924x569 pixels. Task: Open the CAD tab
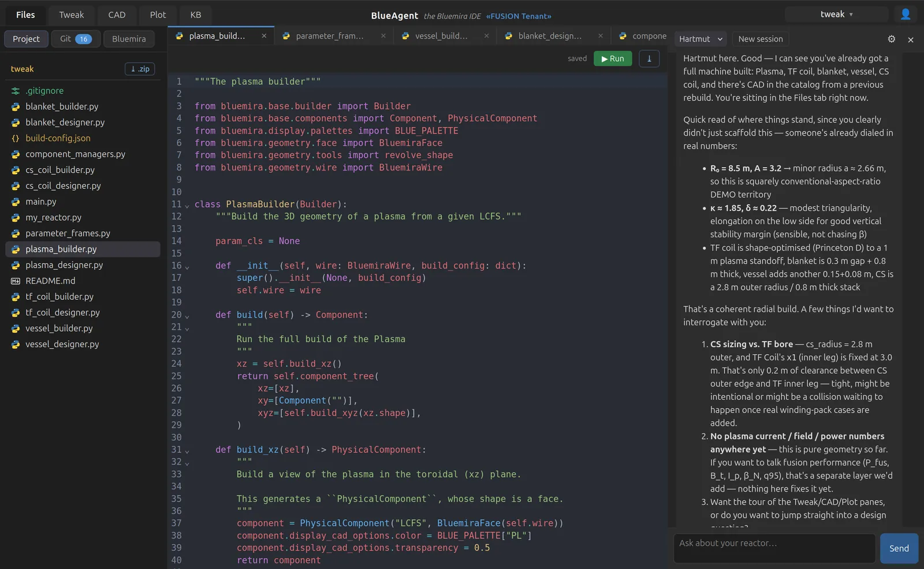(x=117, y=14)
